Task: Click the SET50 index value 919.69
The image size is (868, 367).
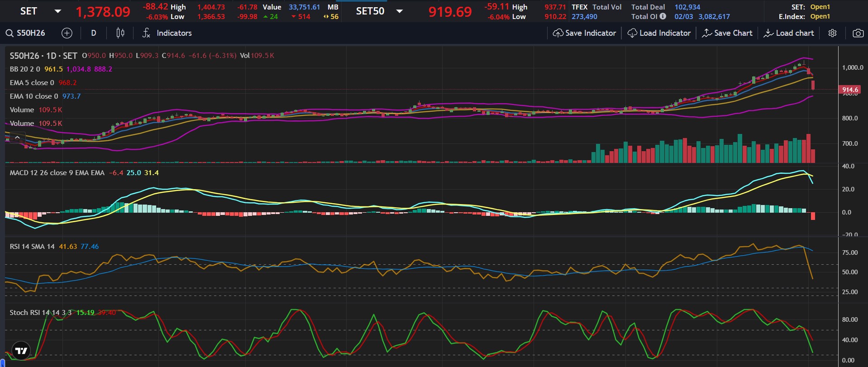Action: [450, 12]
